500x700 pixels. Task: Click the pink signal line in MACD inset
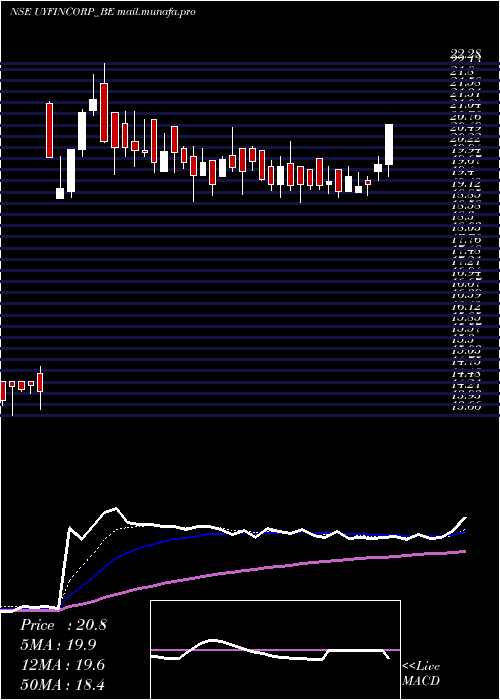coord(275,650)
